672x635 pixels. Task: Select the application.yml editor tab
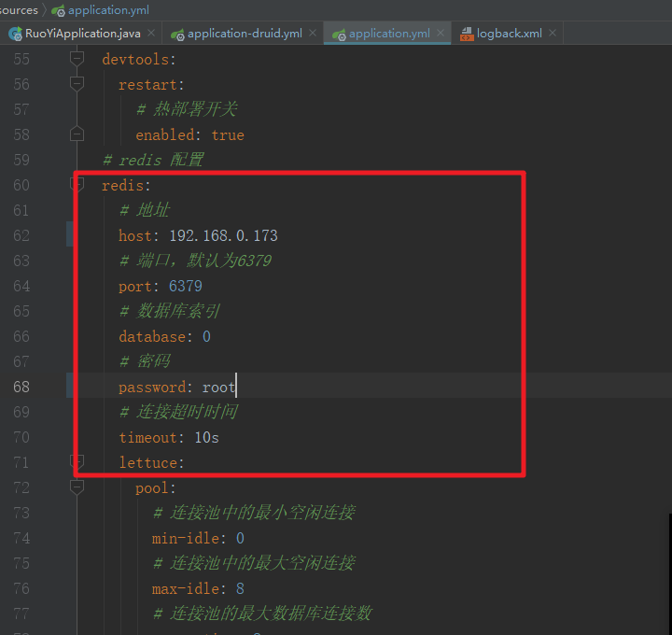(x=389, y=34)
